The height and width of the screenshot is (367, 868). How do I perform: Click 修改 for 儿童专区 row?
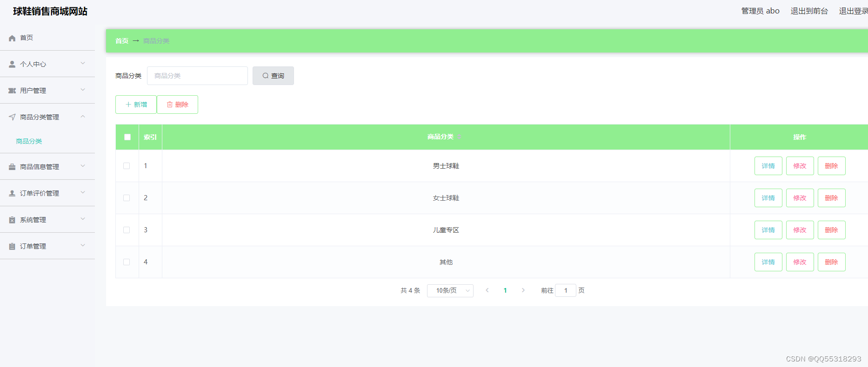click(x=800, y=230)
